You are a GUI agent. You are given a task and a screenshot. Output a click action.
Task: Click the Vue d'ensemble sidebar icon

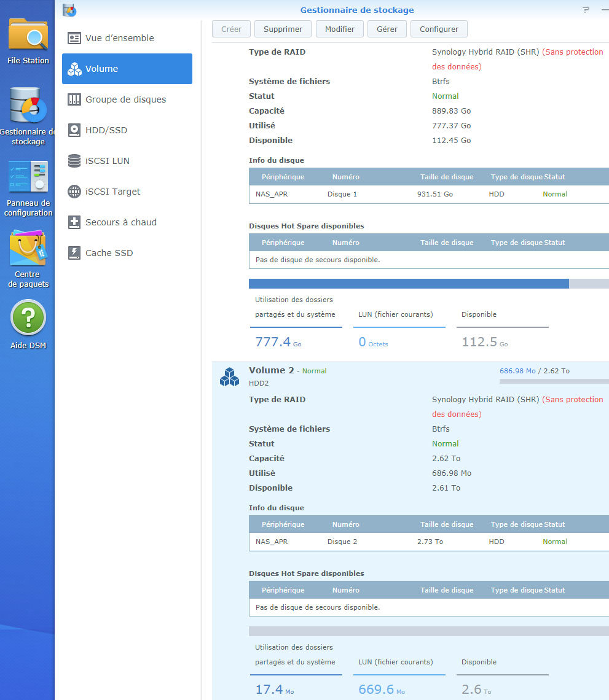point(74,38)
